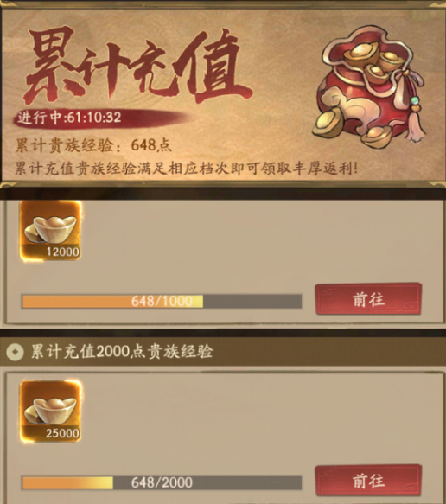Select the 累计充值2000点贵族经验 section header
The height and width of the screenshot is (504, 446).
coord(223,351)
